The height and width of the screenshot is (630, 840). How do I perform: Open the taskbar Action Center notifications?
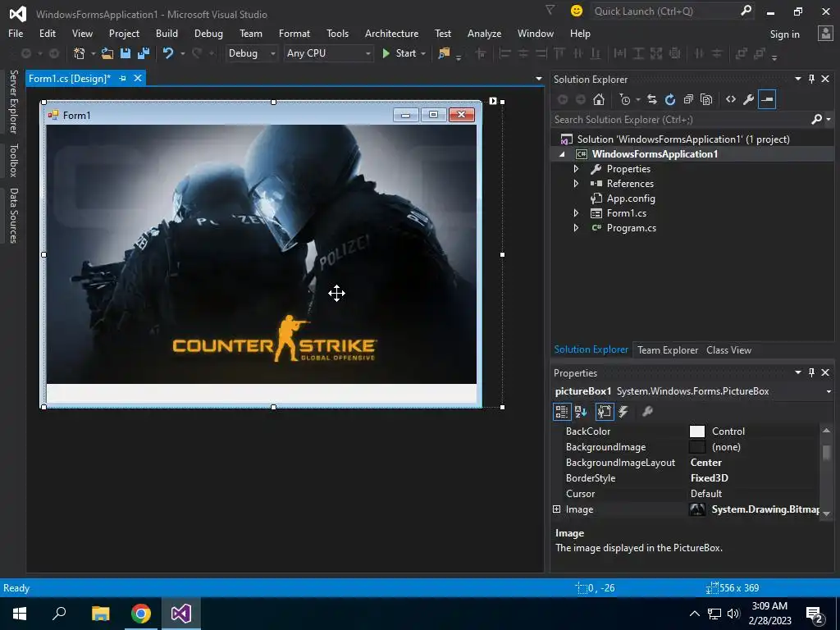click(x=815, y=614)
